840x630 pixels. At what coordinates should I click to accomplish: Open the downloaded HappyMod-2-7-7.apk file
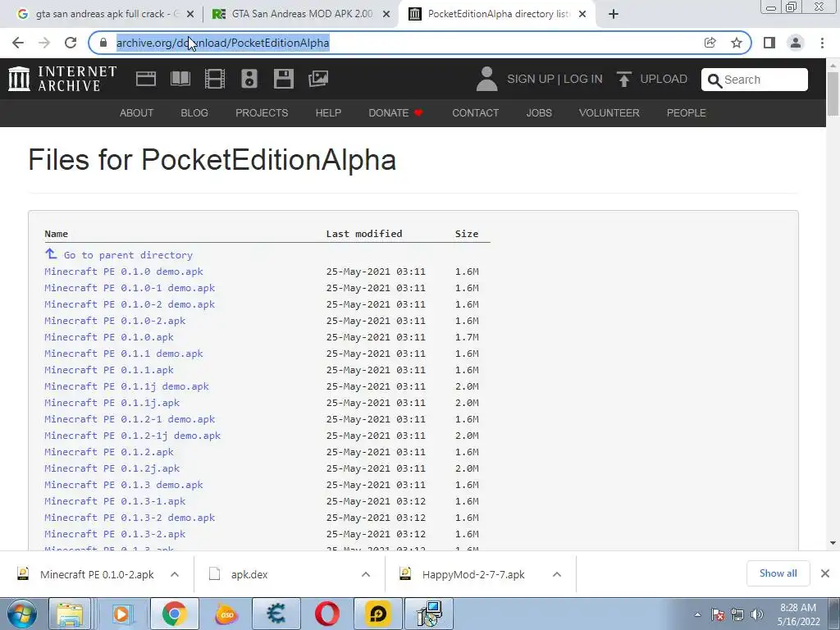[473, 574]
